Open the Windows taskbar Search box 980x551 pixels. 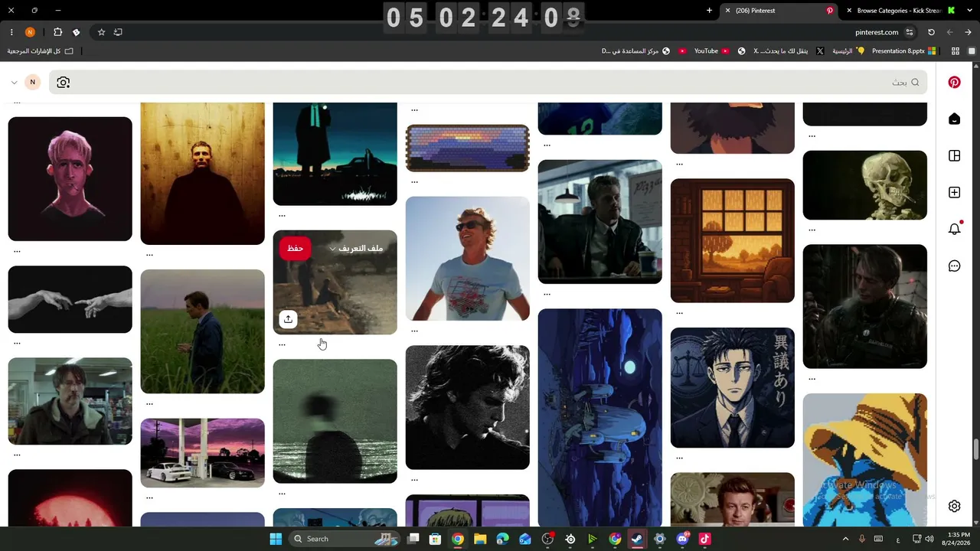click(346, 539)
